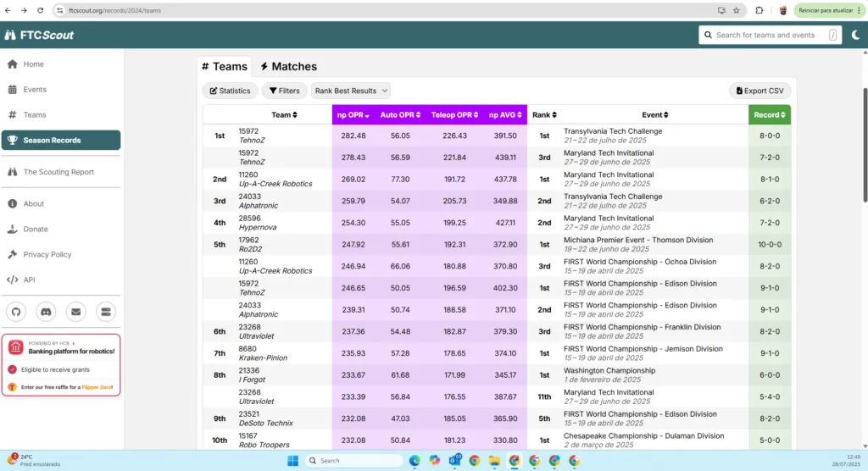Bookmark page with star icon
This screenshot has width=868, height=471.
click(737, 10)
